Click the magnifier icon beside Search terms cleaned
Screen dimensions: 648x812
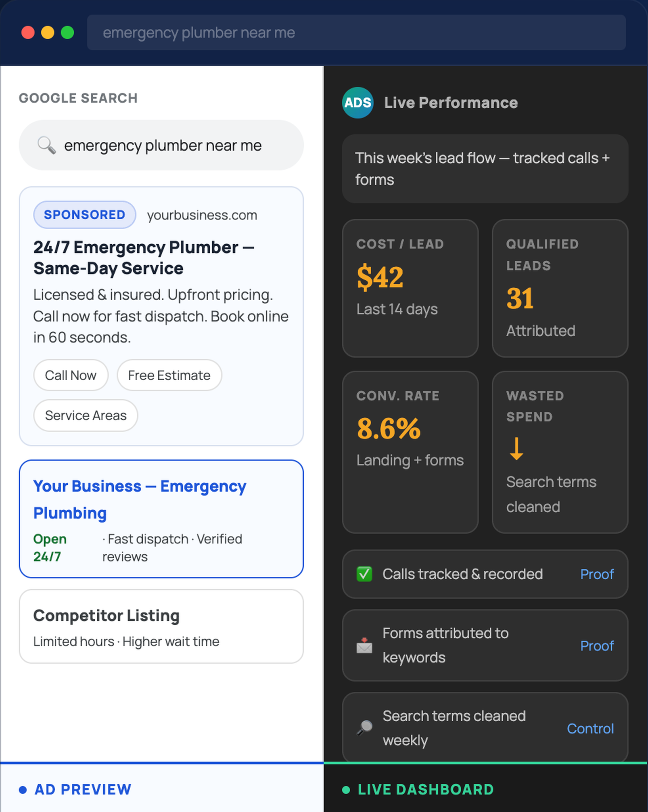[x=364, y=728]
